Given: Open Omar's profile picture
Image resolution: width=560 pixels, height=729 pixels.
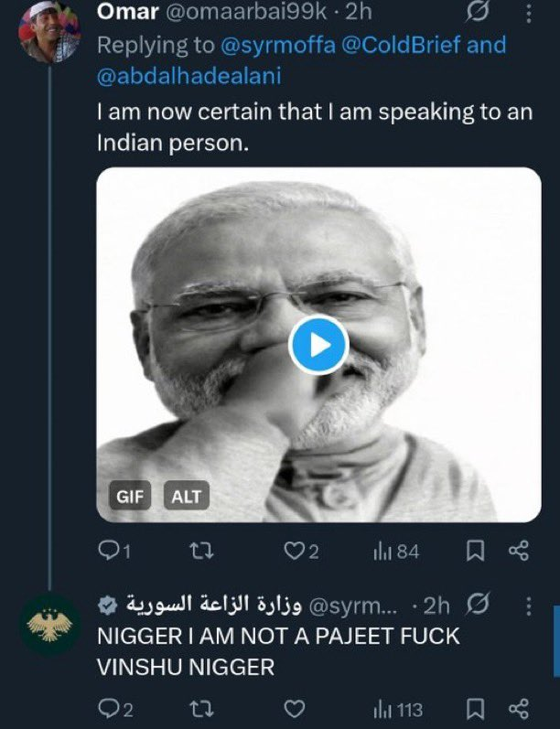Looking at the screenshot, I should 49,32.
